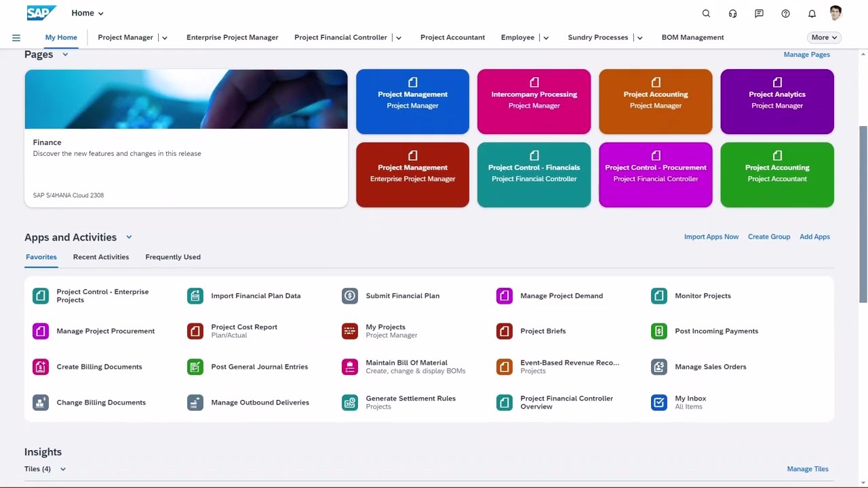868x488 pixels.
Task: Open the hamburger navigation menu
Action: (x=16, y=37)
